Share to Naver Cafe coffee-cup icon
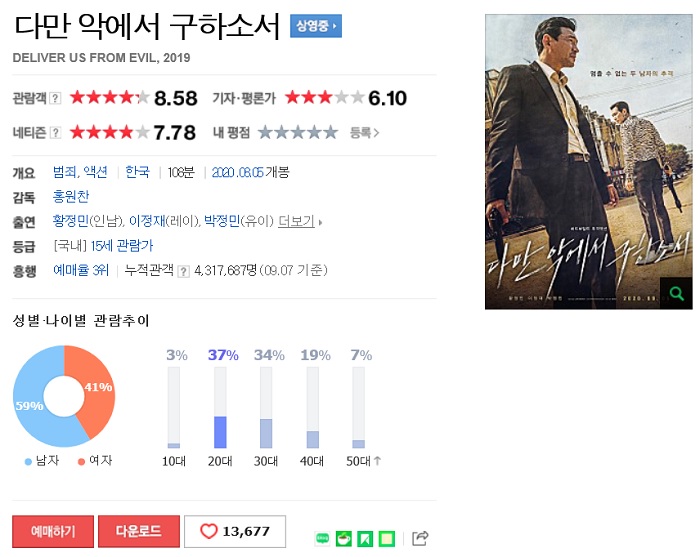This screenshot has width=700, height=557. tap(343, 539)
